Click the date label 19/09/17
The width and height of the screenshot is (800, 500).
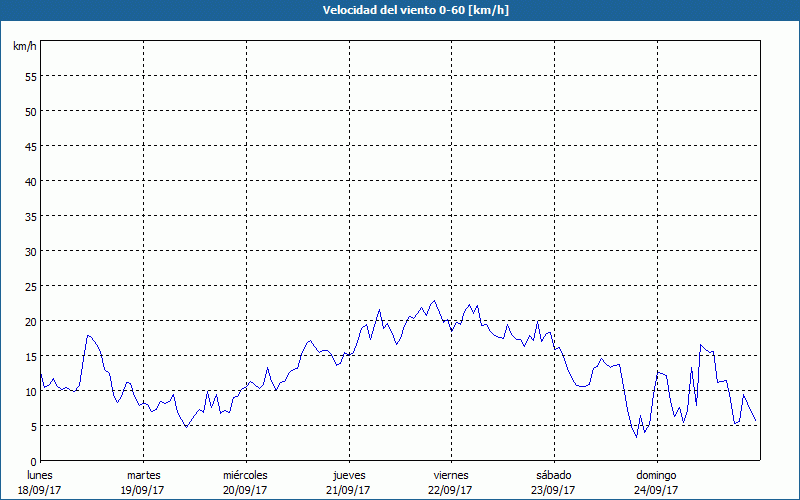143,490
